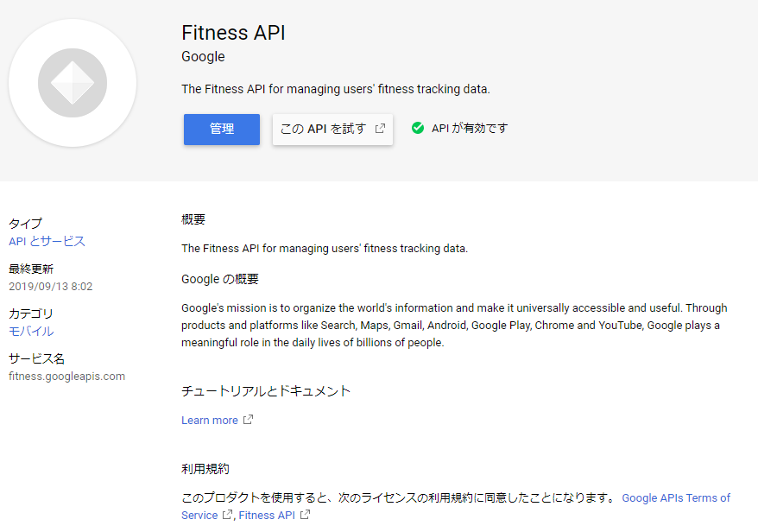Follow the モバイル category link
Screen dimensions: 758x532
click(31, 331)
